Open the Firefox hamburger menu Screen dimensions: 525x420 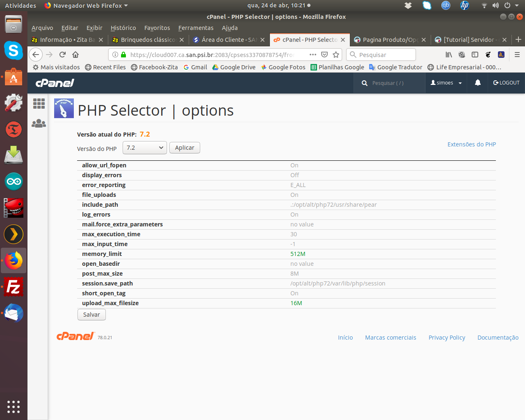[x=517, y=55]
